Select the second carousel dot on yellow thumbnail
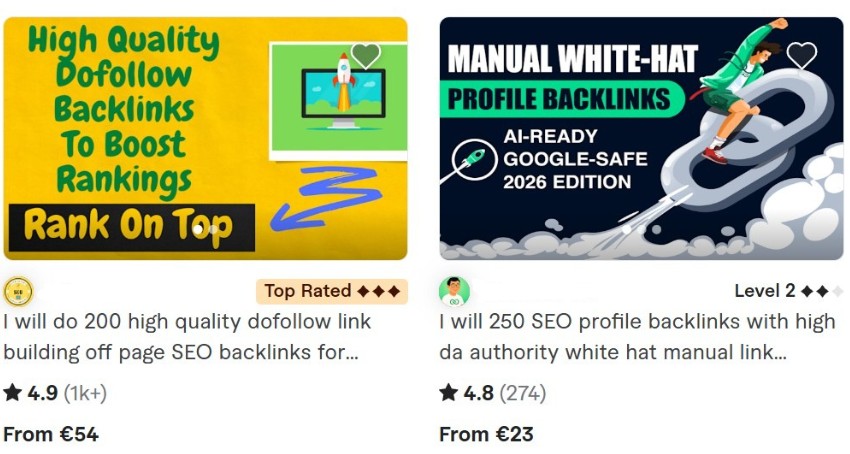Screen dimensions: 850x454 213,229
